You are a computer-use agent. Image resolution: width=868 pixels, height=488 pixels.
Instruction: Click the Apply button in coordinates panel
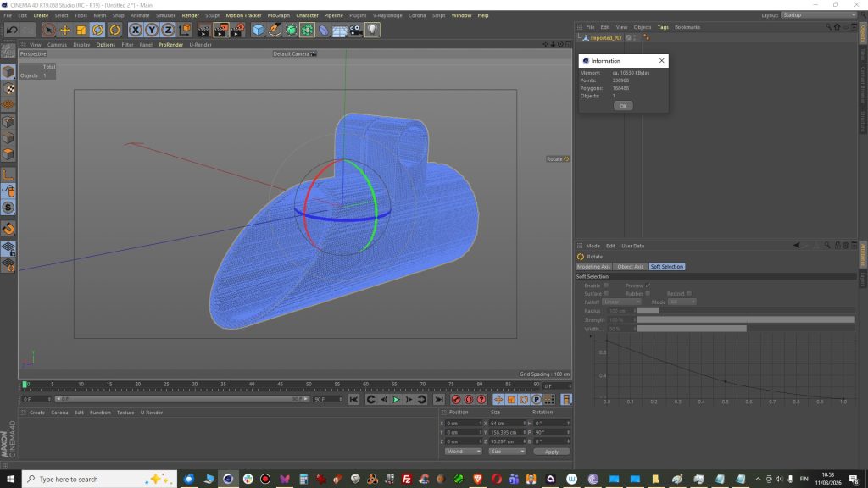551,452
